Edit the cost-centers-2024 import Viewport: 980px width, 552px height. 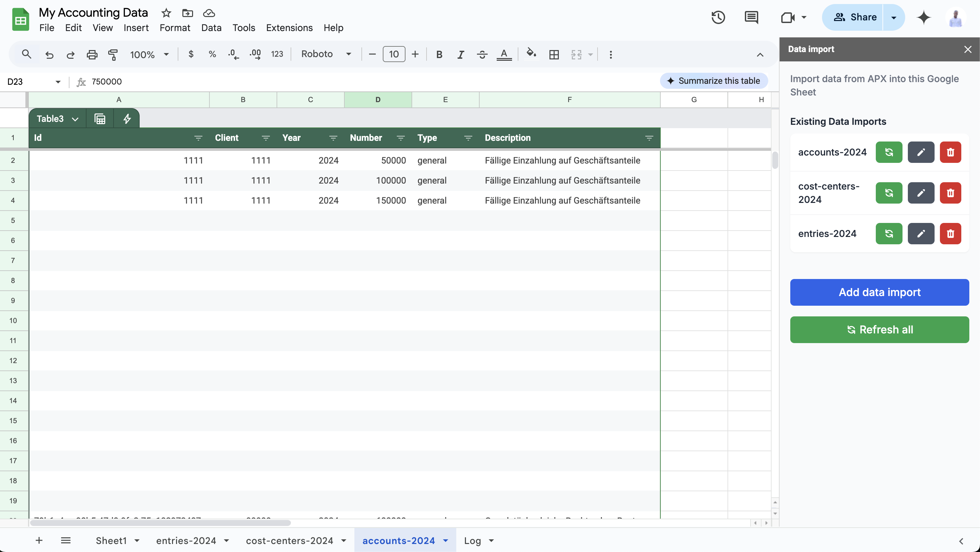[x=921, y=193]
